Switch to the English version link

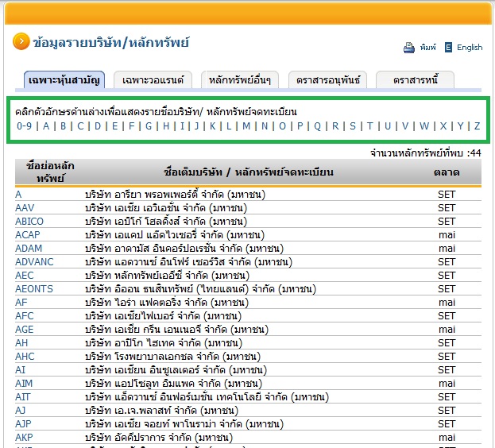[470, 48]
